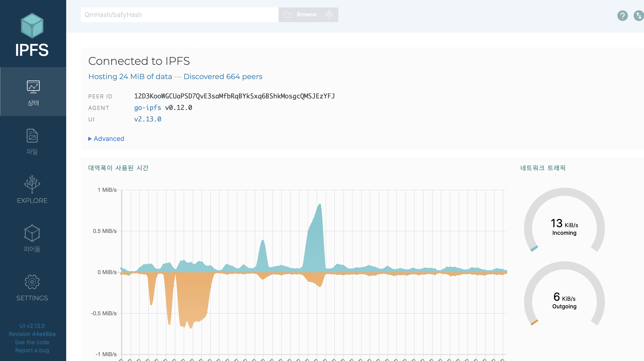Open the go-ipfs agent link

[x=148, y=108]
